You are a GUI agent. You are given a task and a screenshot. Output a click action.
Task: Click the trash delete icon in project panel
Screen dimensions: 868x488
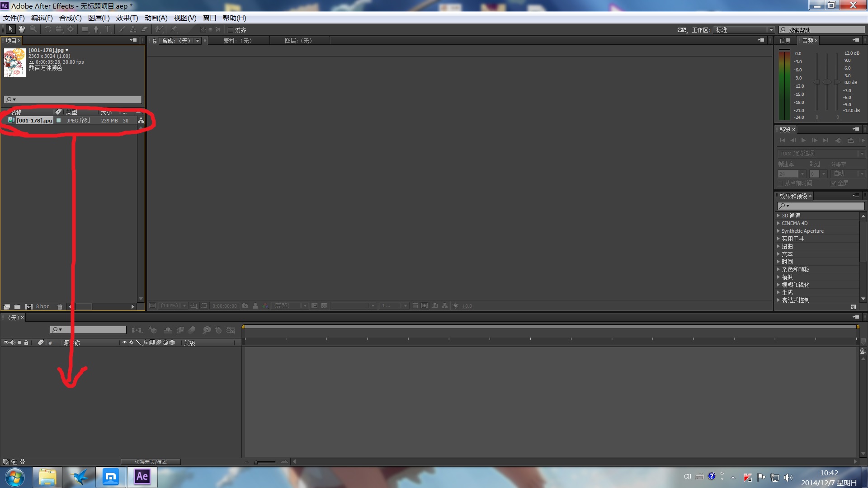[60, 306]
